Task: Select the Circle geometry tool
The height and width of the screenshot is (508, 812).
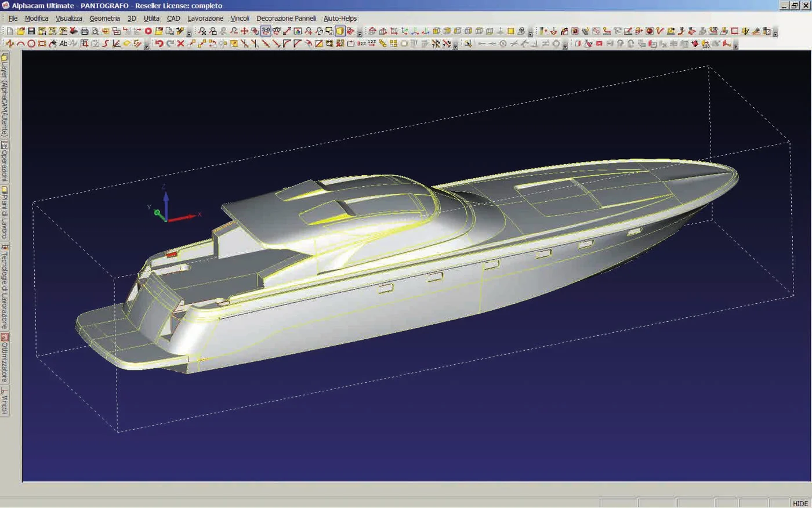Action: [31, 43]
